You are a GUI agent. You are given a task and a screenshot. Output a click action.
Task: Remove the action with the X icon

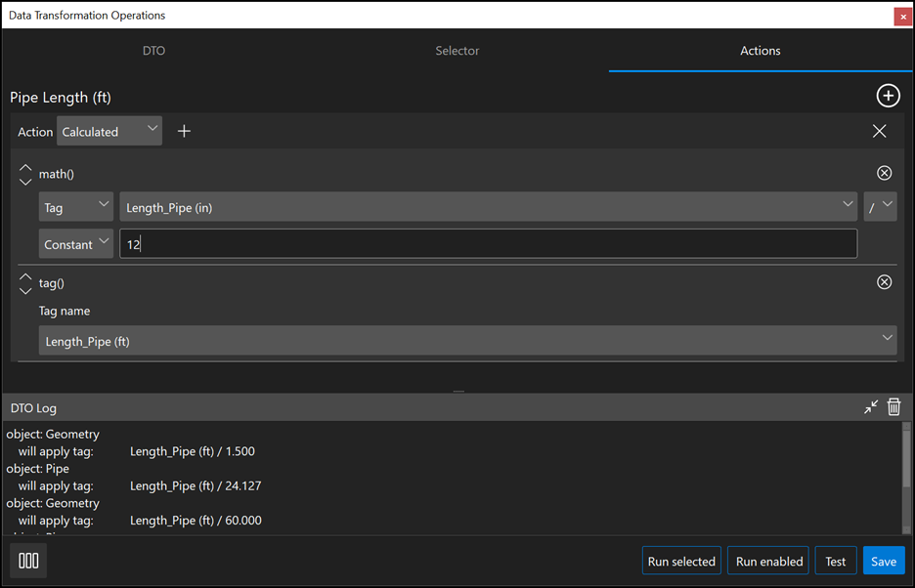coord(879,131)
